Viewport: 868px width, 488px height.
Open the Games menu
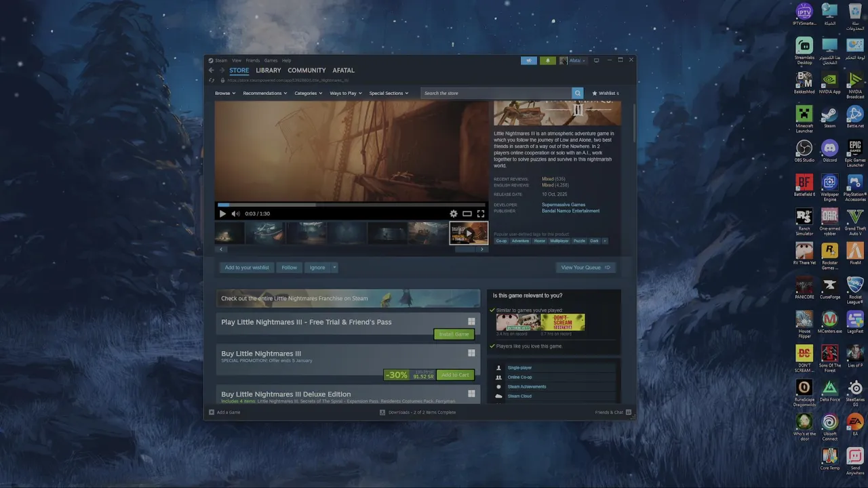coord(271,60)
